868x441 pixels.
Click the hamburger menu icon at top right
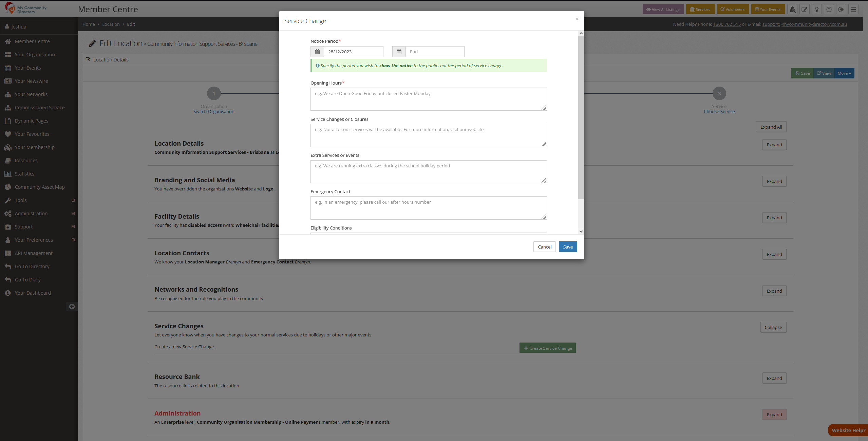pos(853,10)
